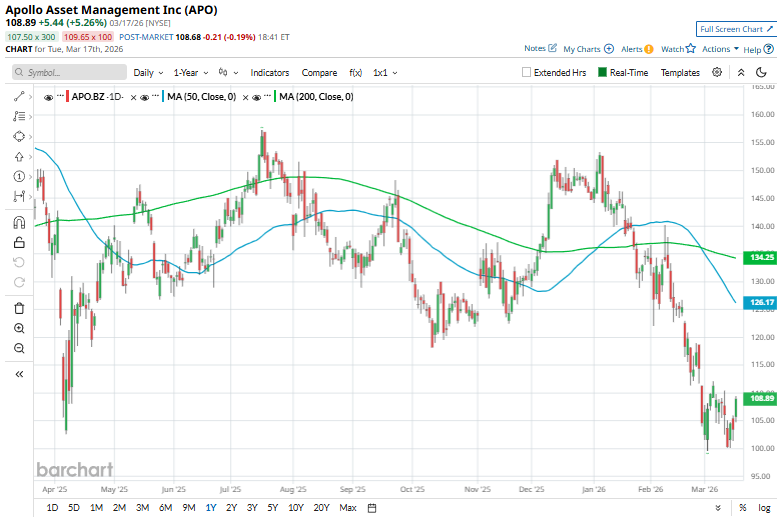Open options dots for MA 50 overlay
777x521 pixels.
point(156,96)
